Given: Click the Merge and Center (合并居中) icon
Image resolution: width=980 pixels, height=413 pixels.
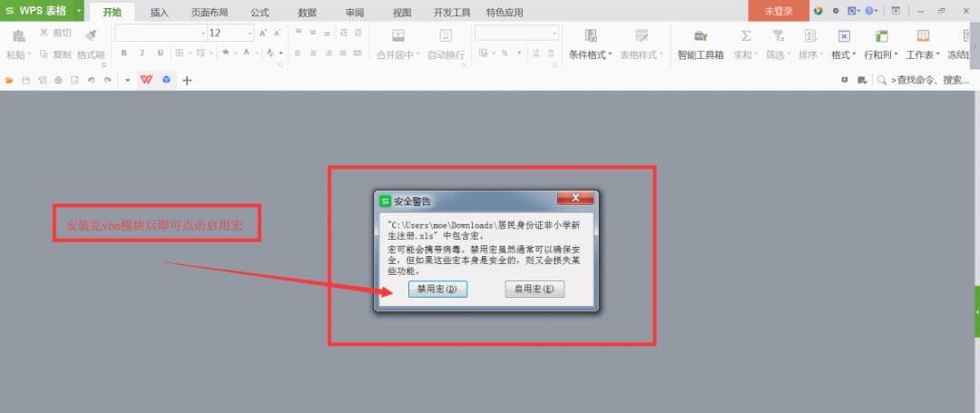Looking at the screenshot, I should (398, 35).
